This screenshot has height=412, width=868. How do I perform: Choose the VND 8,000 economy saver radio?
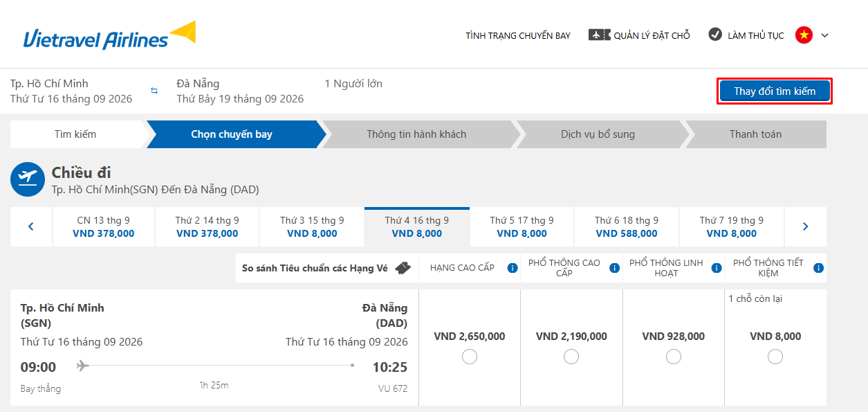pyautogui.click(x=775, y=357)
